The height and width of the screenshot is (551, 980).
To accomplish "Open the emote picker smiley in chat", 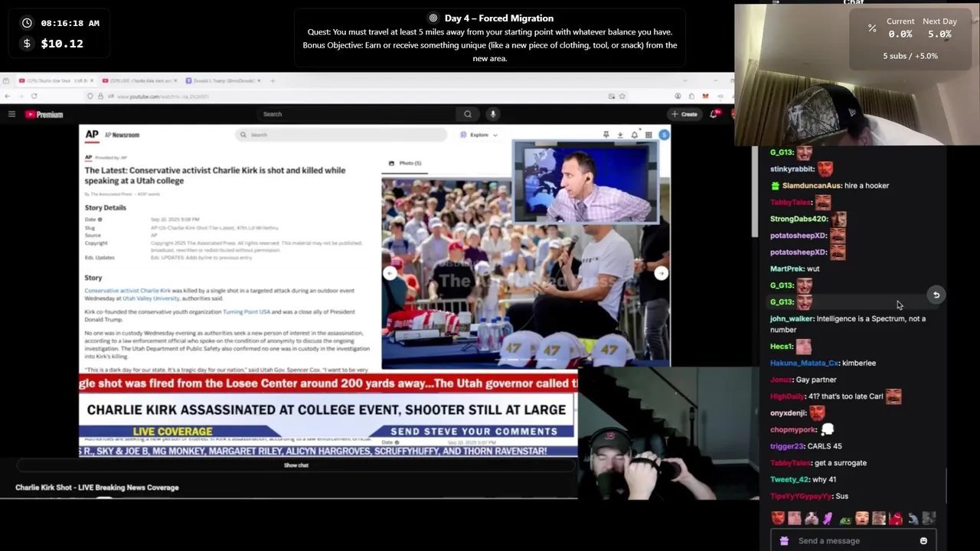I will pyautogui.click(x=923, y=541).
